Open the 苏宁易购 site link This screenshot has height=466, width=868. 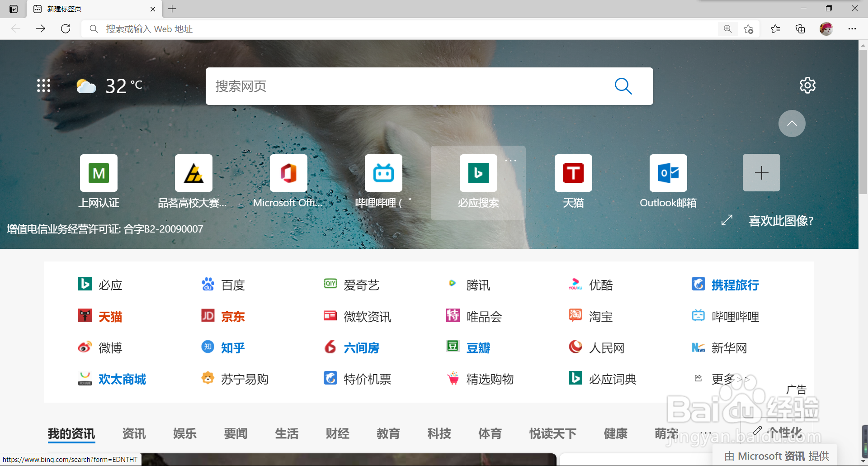[235, 379]
